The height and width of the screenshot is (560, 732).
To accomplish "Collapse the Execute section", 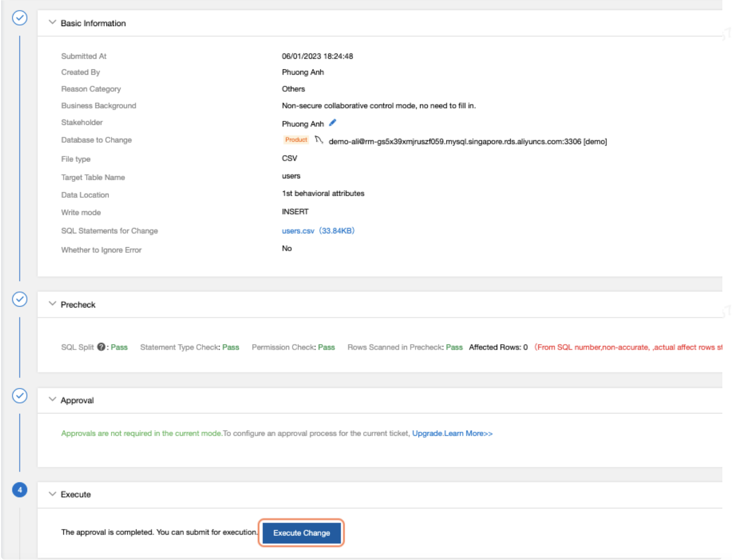I will point(52,494).
